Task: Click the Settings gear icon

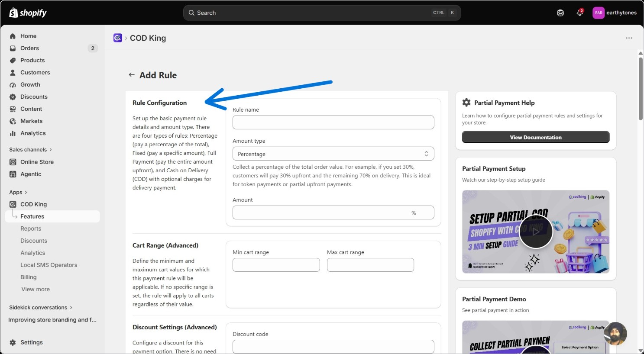Action: pos(13,342)
